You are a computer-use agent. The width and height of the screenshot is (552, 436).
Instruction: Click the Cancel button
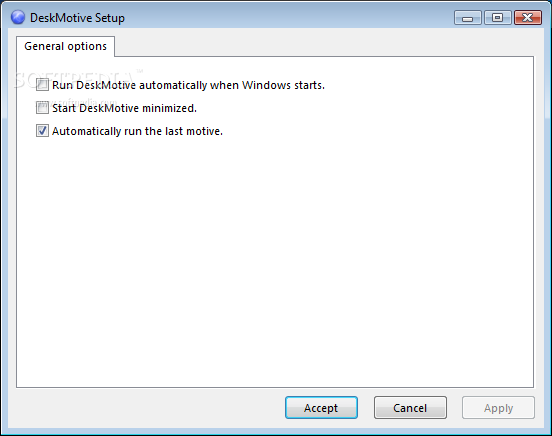pos(410,407)
